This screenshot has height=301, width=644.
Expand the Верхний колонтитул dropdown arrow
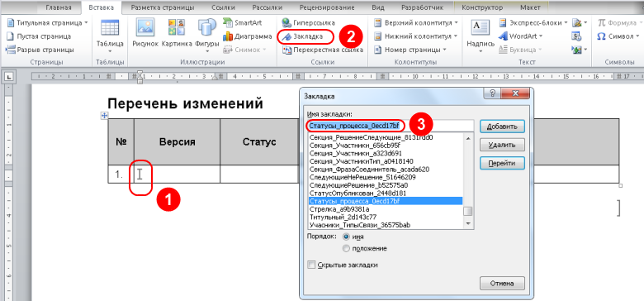(456, 22)
